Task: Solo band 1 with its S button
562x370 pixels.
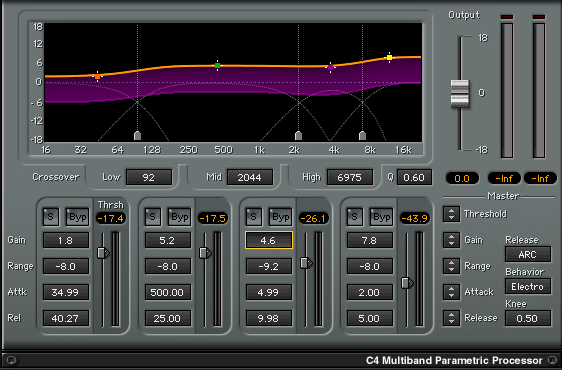Action: (51, 217)
